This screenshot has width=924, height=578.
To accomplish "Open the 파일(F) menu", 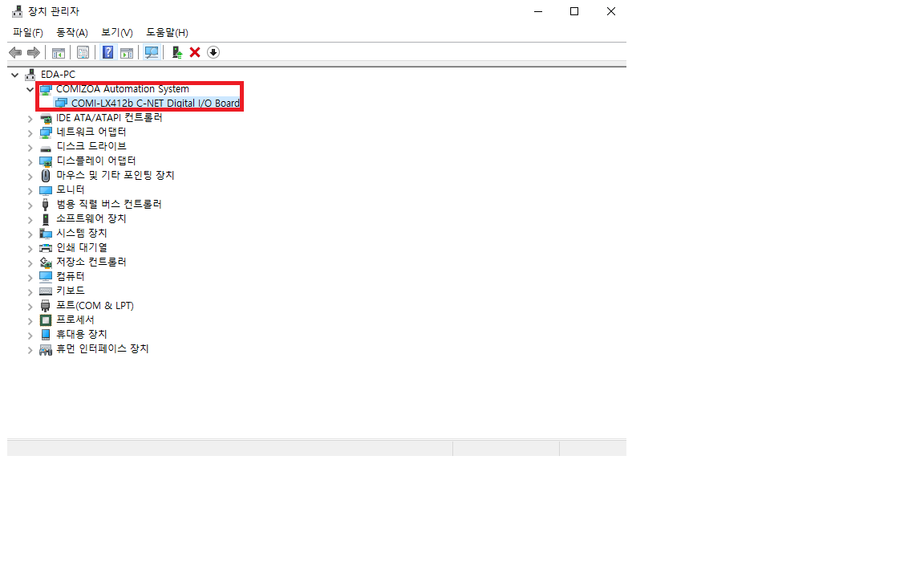I will [28, 32].
